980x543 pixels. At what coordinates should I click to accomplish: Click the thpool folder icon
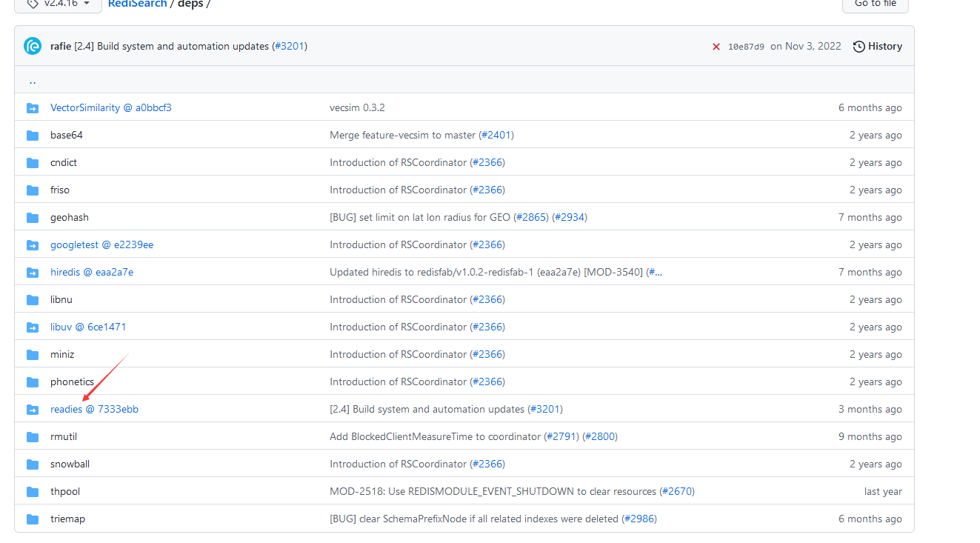tap(33, 492)
